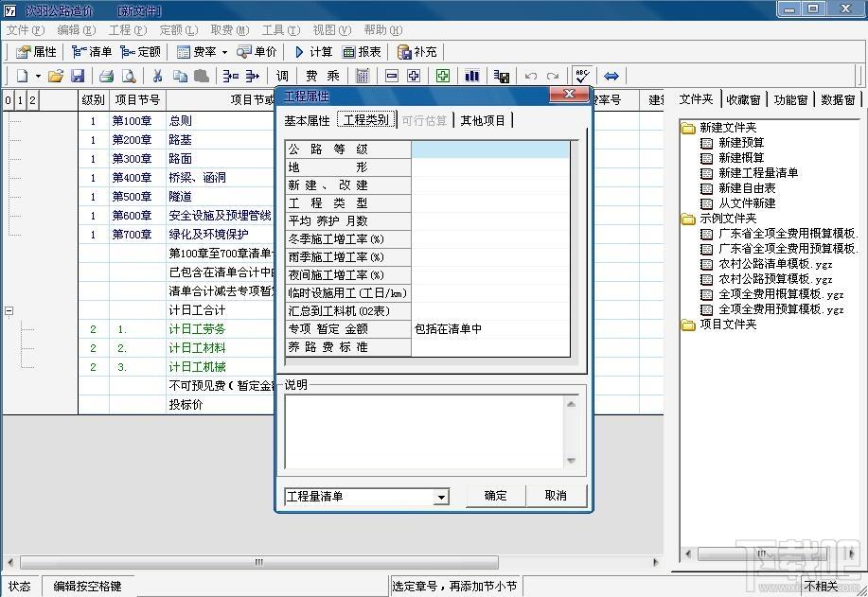
Task: Click the 乘 toolbar icon
Action: [x=333, y=76]
